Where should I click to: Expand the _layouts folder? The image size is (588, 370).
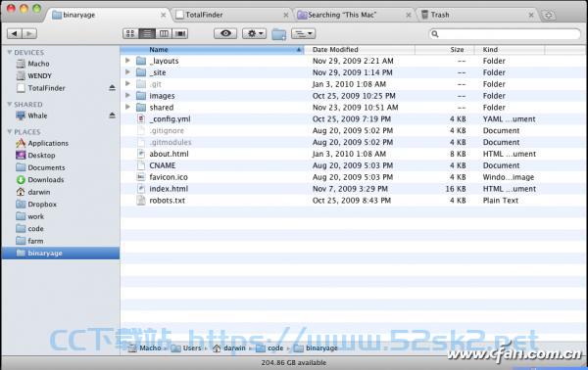point(127,61)
